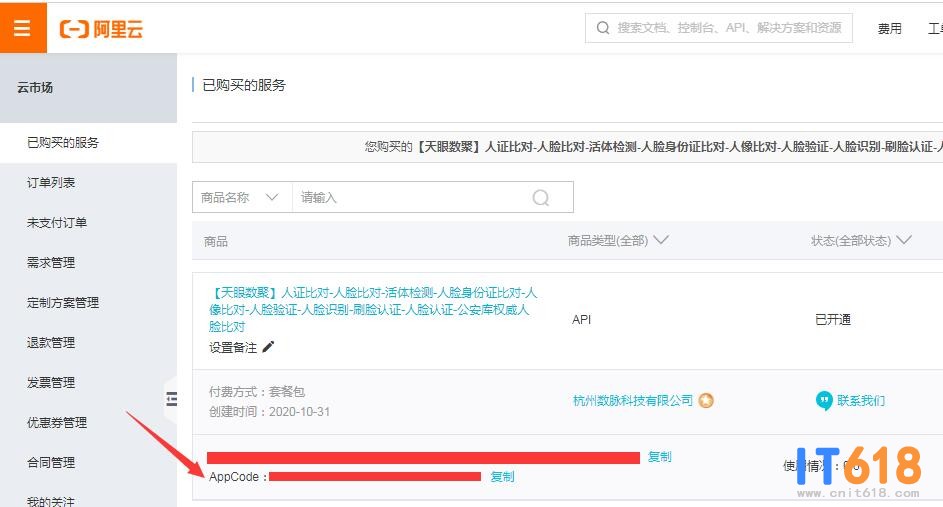The width and height of the screenshot is (943, 507).
Task: Click the pencil icon beside 设置备注
Action: pos(268,346)
